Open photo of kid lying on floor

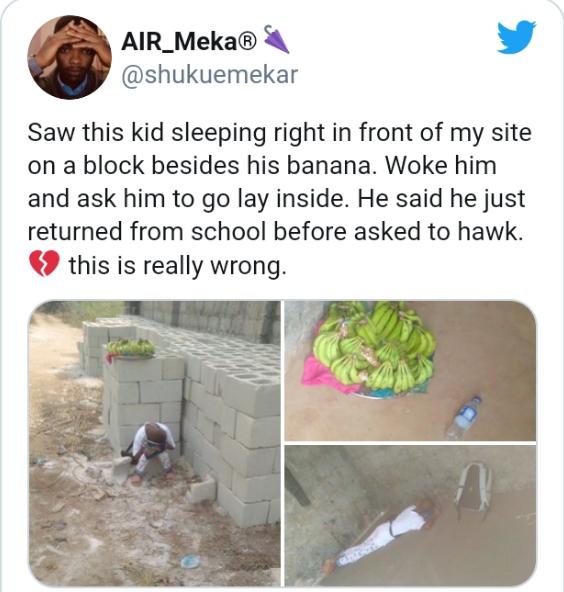click(410, 515)
